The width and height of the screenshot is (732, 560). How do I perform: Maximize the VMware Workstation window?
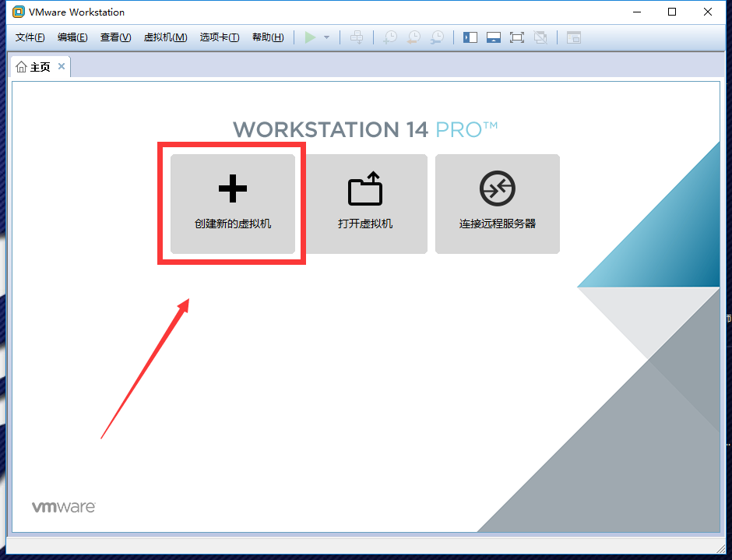pyautogui.click(x=672, y=12)
